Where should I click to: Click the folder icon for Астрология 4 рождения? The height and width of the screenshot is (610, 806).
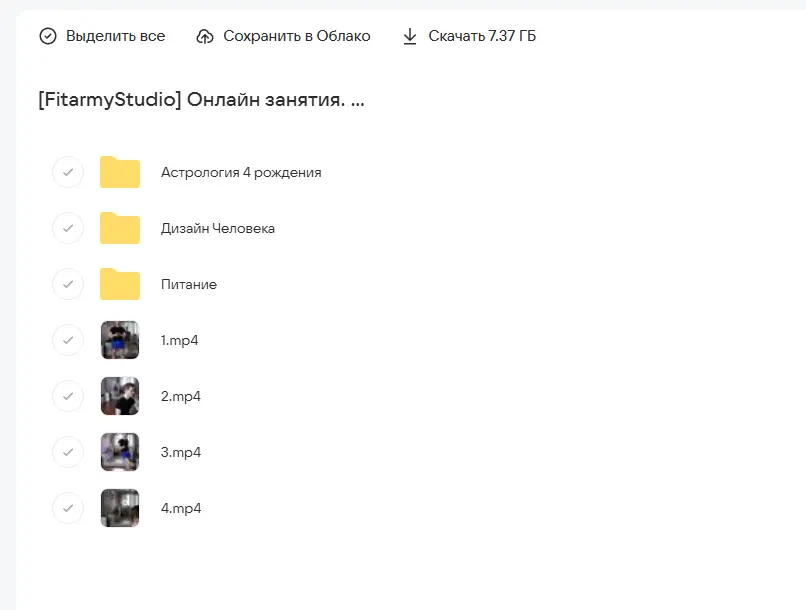tap(119, 172)
